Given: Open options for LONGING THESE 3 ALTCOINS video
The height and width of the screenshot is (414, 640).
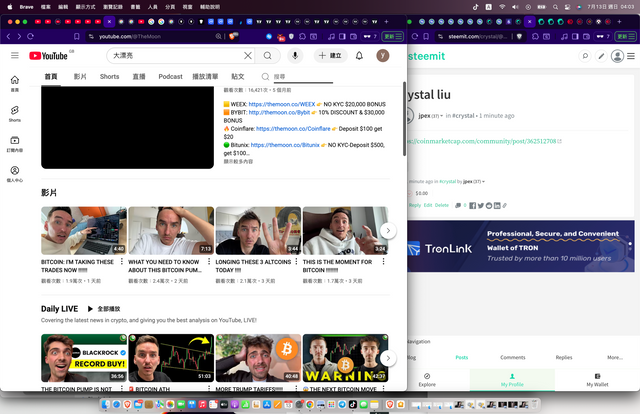Looking at the screenshot, I should [x=296, y=261].
